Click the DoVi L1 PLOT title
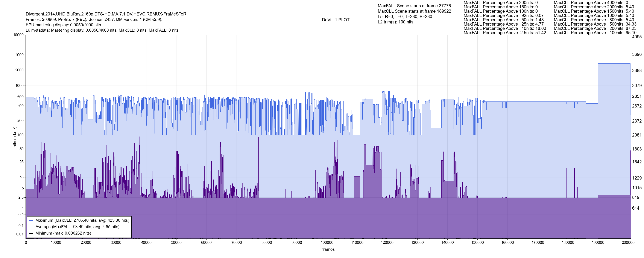Screen dimensions: 644x258 point(336,20)
